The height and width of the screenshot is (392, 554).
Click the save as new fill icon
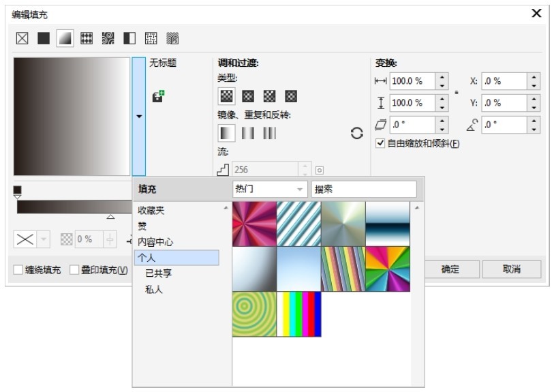tap(158, 96)
